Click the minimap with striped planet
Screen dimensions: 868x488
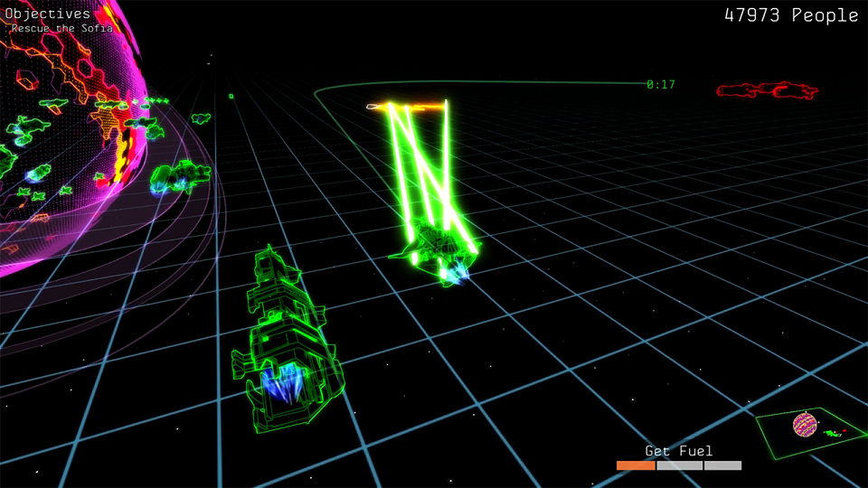(810, 433)
